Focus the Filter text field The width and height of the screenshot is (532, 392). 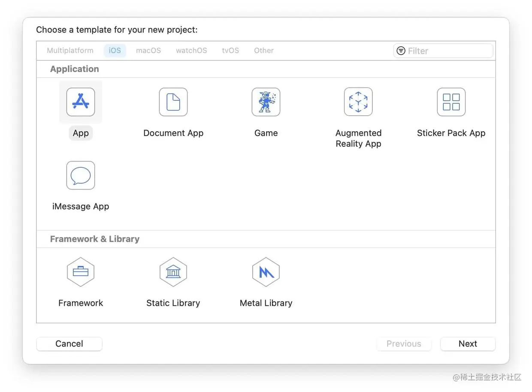[x=443, y=51]
